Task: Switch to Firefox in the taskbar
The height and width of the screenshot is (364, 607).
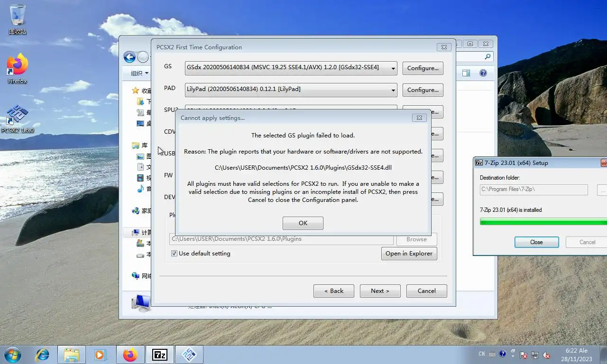Action: pyautogui.click(x=130, y=354)
